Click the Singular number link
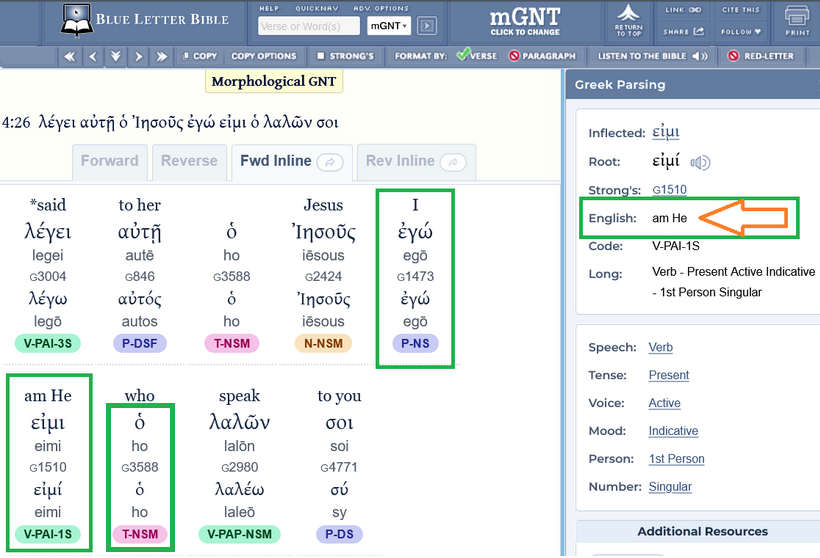Viewport: 820px width, 558px height. 670,487
